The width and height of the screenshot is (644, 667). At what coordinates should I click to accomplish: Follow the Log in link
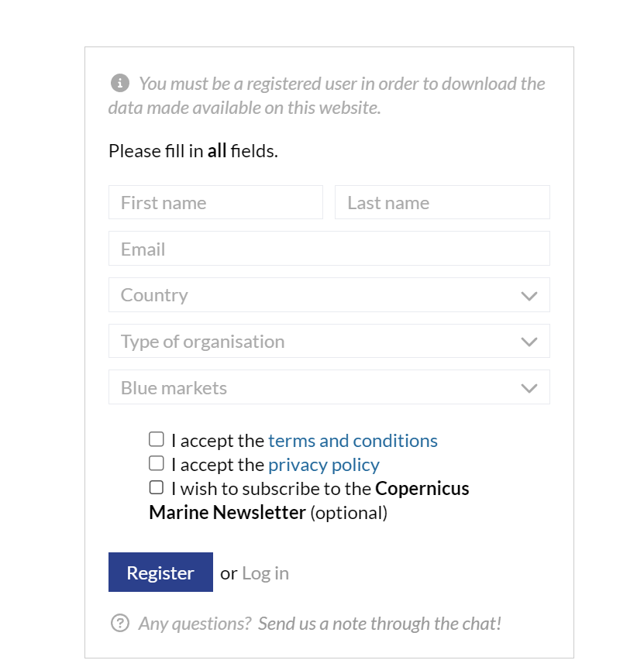265,573
